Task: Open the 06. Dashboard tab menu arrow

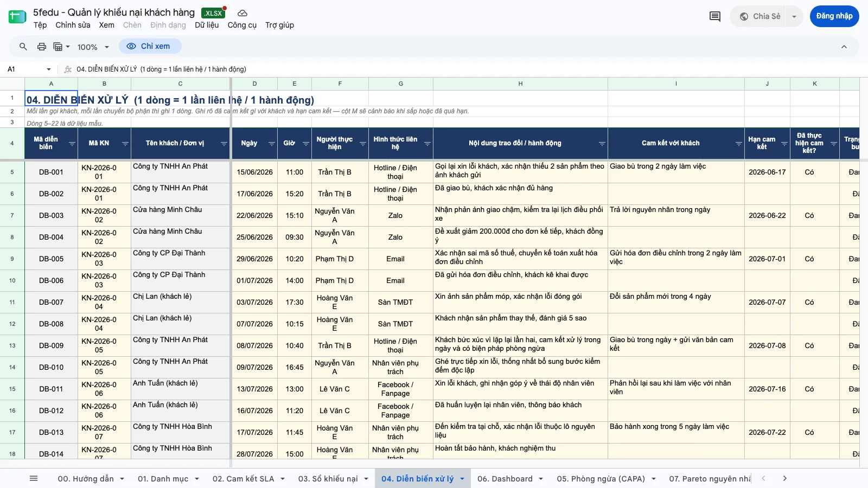Action: coord(541,479)
